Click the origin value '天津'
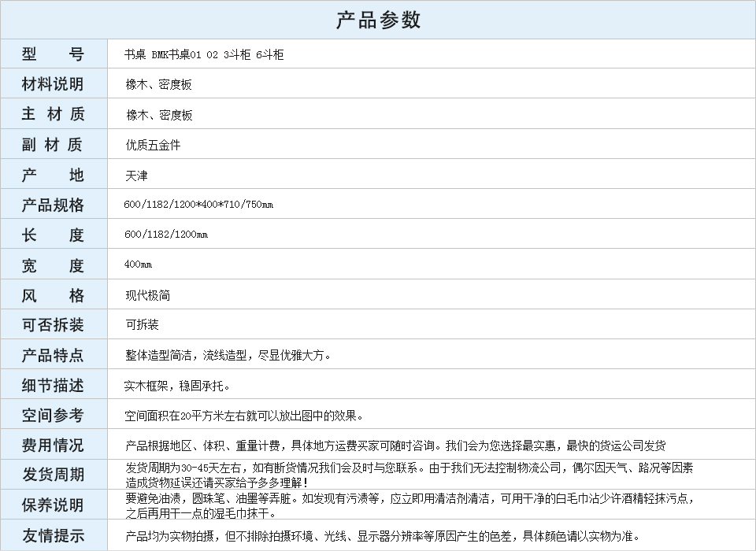 coord(136,176)
